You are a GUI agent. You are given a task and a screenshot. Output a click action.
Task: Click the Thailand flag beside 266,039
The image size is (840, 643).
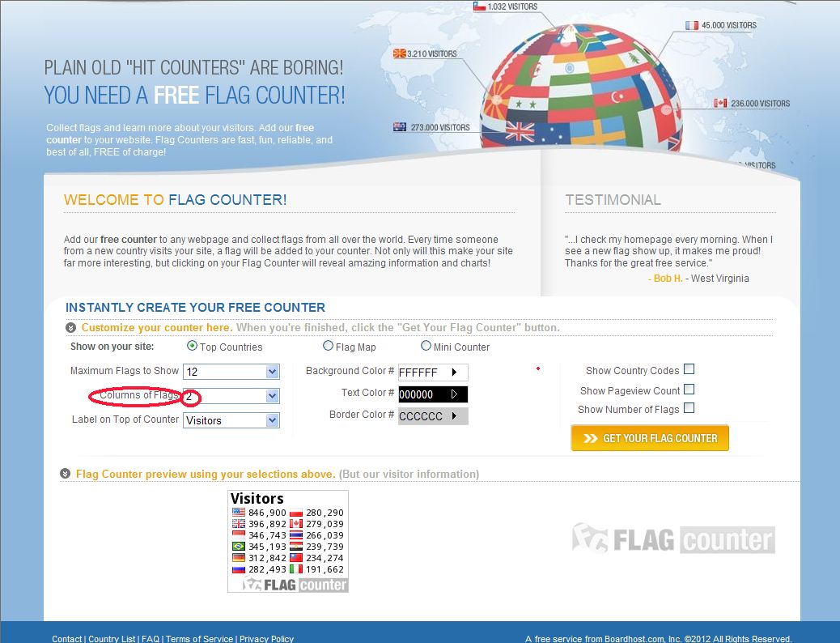pos(296,535)
